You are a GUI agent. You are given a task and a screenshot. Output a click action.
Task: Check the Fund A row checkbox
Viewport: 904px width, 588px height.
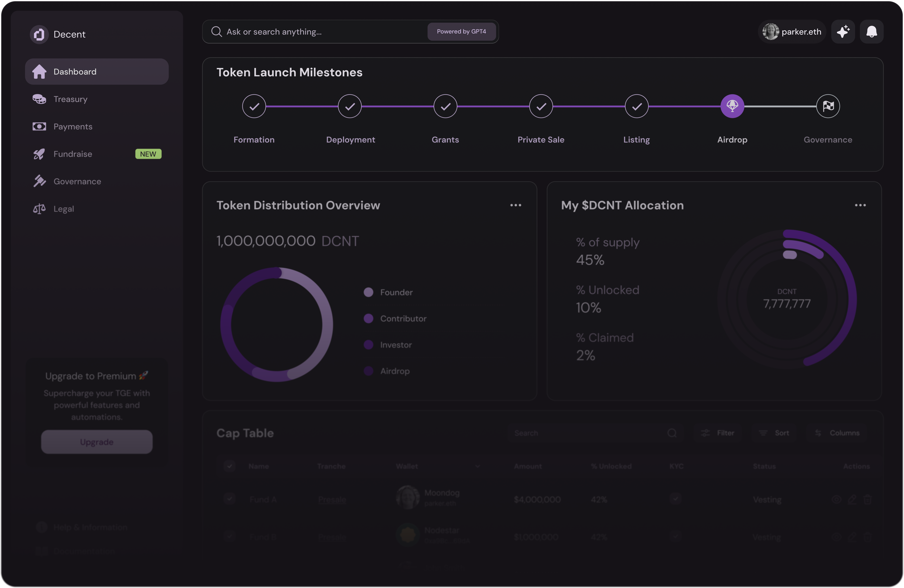pos(229,499)
